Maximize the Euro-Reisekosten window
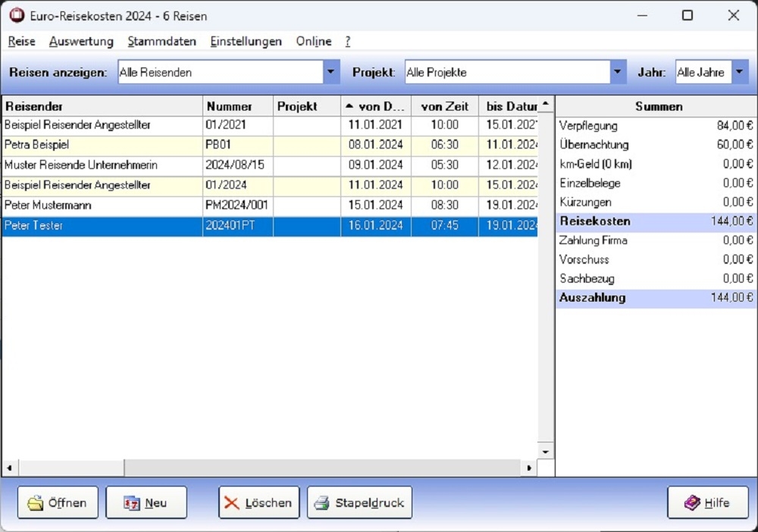758x532 pixels. point(688,15)
